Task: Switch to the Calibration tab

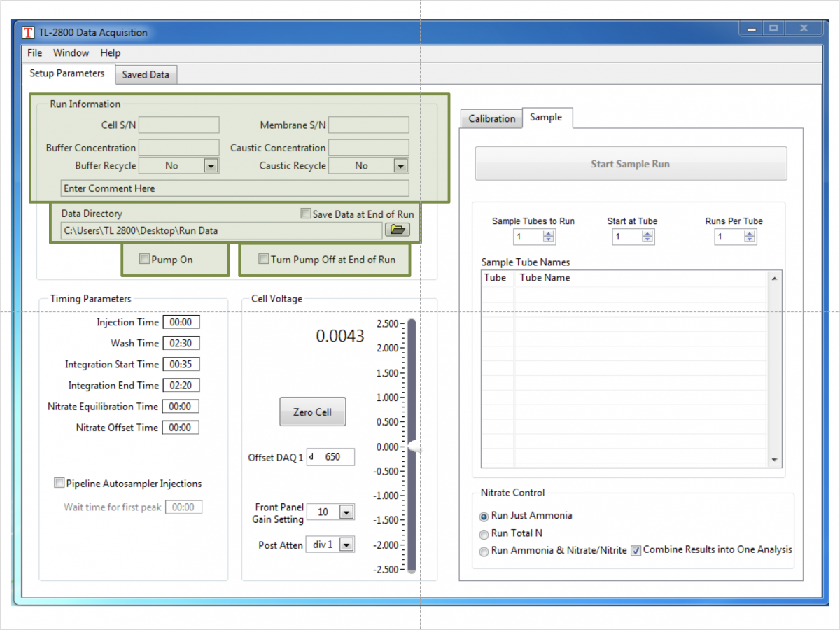Action: click(491, 119)
